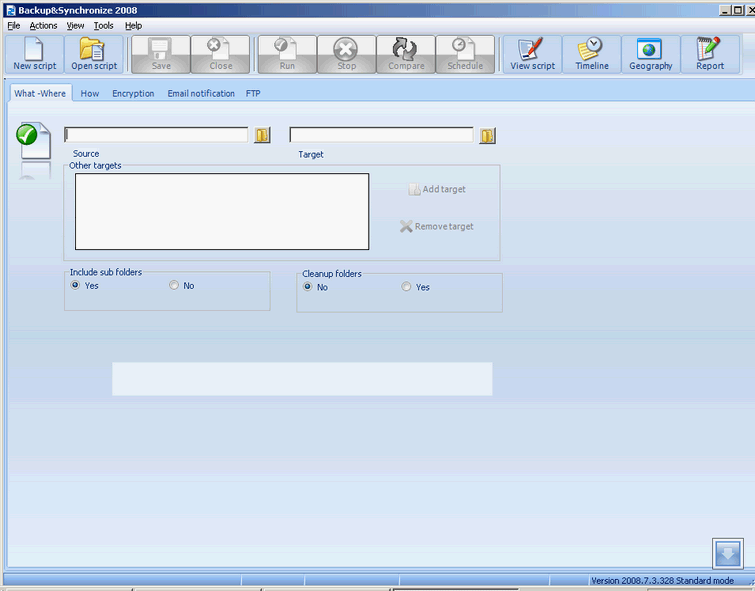The height and width of the screenshot is (591, 755).
Task: Open the Schedule toolbar icon
Action: click(x=465, y=54)
